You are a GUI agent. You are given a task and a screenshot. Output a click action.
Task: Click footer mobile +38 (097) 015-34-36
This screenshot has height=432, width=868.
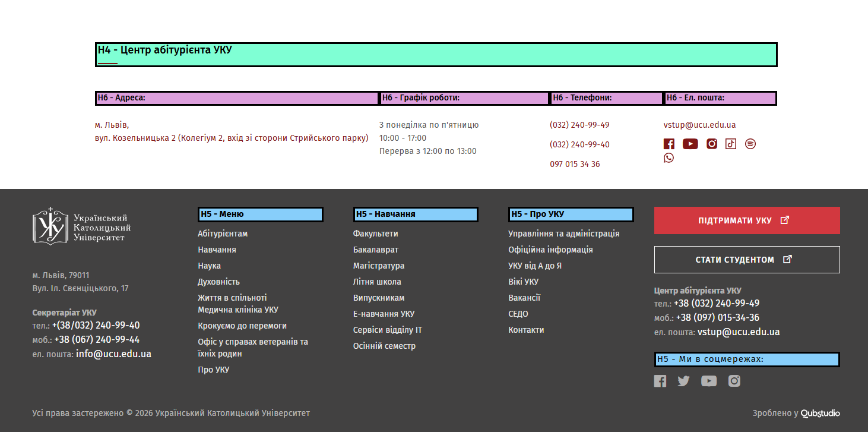[718, 318]
